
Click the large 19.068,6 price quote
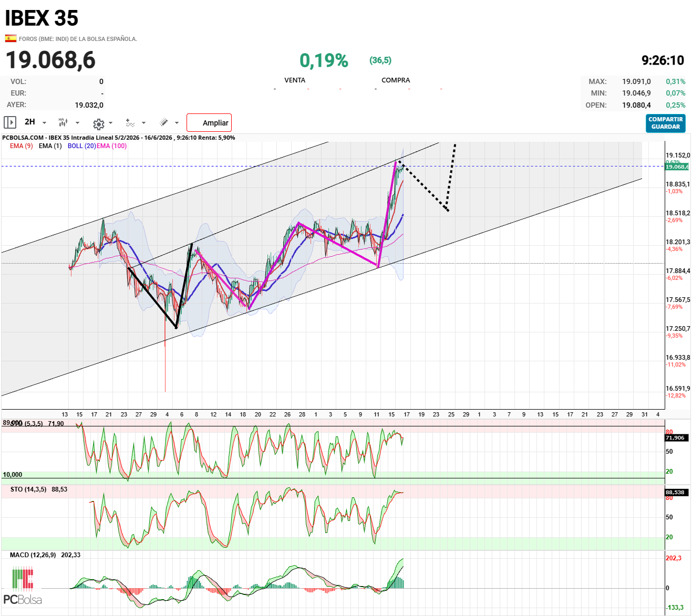click(51, 60)
